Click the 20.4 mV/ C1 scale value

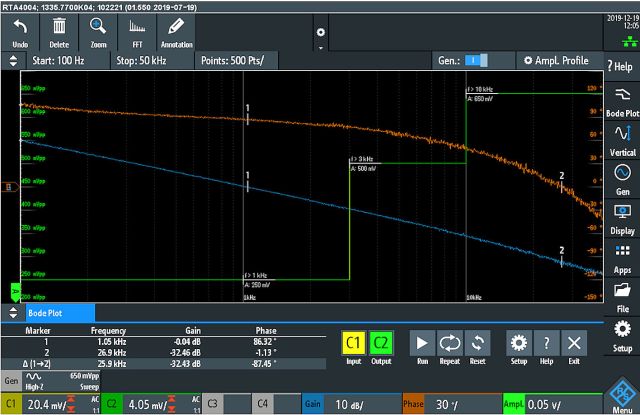point(47,404)
